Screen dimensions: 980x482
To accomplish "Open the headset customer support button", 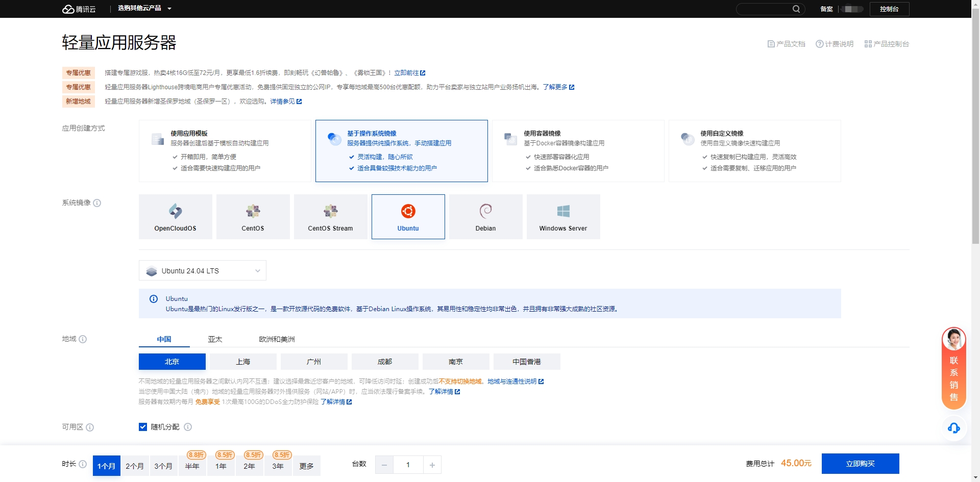I will [953, 428].
